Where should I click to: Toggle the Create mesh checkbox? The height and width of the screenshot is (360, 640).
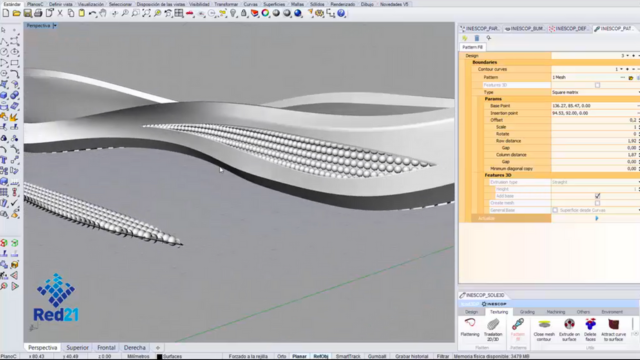(597, 203)
